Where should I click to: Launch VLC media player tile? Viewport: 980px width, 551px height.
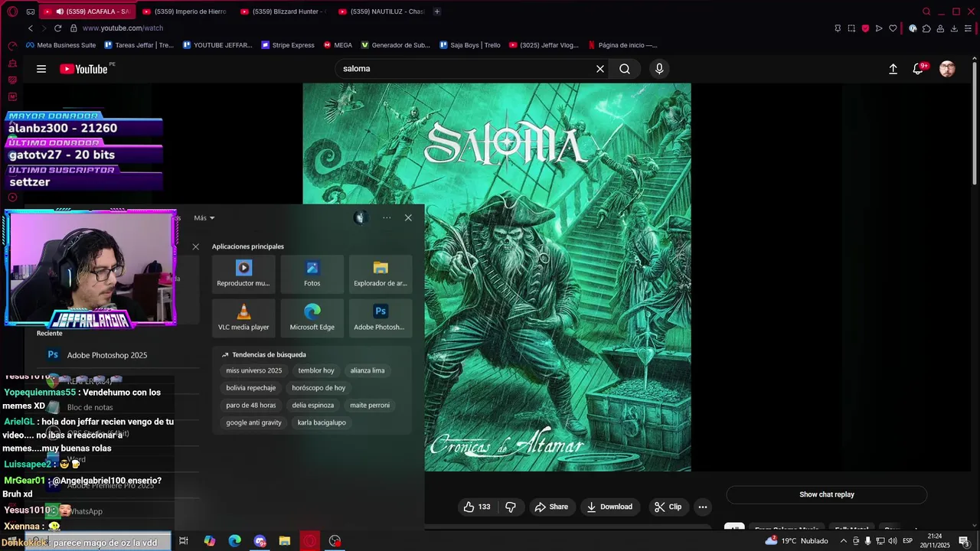point(243,318)
